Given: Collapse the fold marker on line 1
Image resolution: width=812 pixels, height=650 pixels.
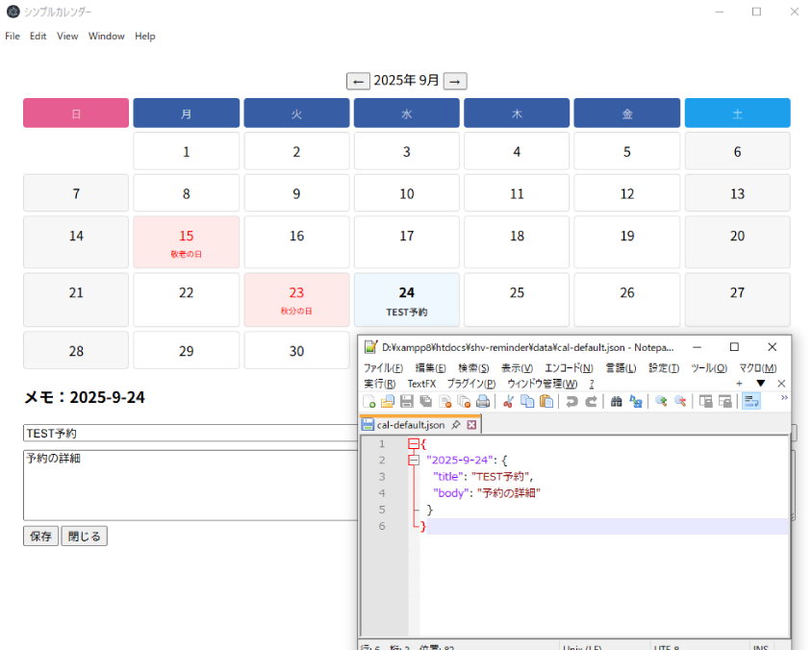Looking at the screenshot, I should coord(414,444).
